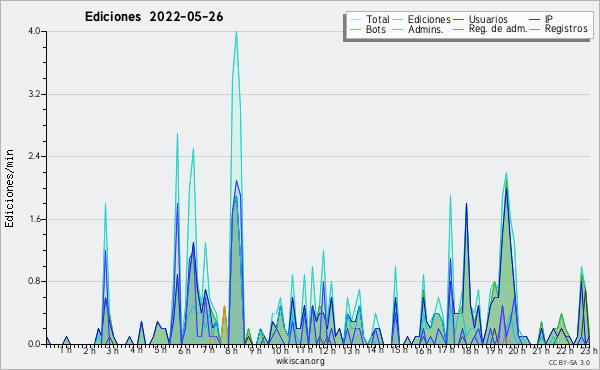600x370 pixels.
Task: Click the green Ediciones legend line swatch
Action: 398,20
